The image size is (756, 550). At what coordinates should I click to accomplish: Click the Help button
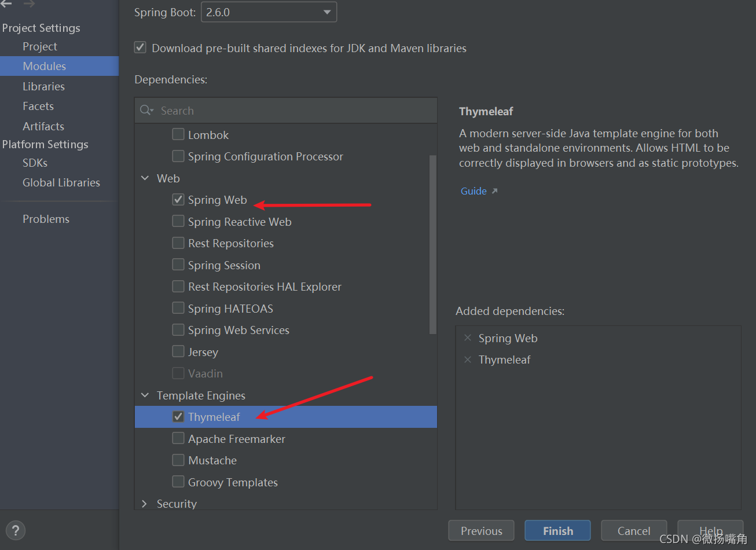[710, 531]
